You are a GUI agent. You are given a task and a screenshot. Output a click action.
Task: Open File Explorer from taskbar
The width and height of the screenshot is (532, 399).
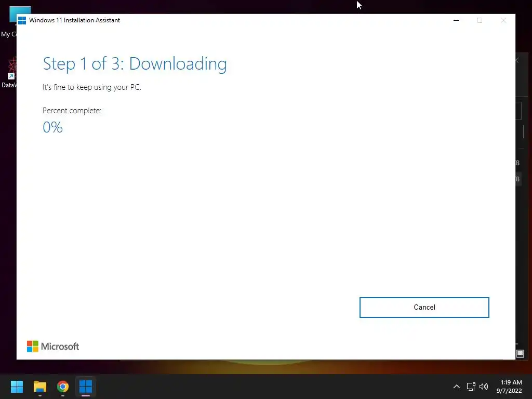tap(39, 387)
